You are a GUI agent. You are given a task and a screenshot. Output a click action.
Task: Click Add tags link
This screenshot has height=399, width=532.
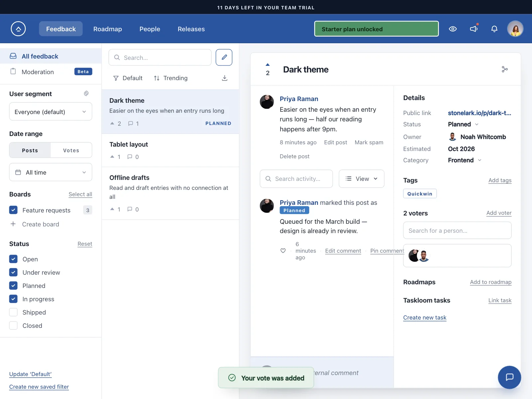coord(500,181)
